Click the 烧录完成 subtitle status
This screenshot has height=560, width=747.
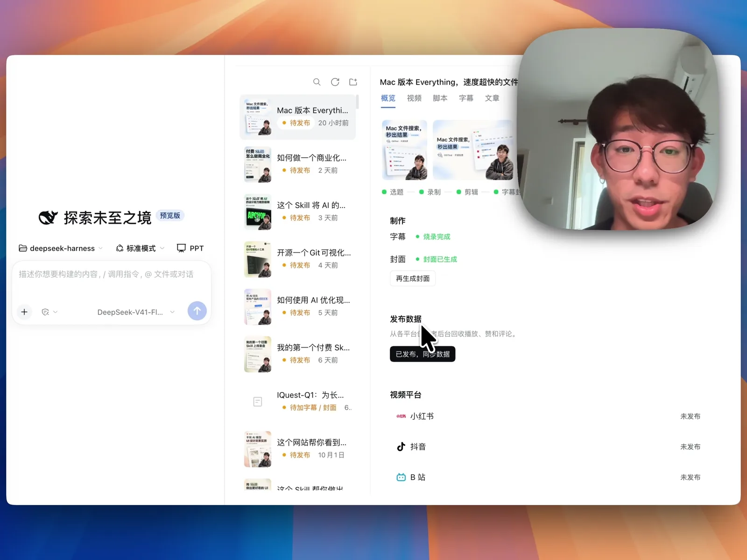coord(433,237)
